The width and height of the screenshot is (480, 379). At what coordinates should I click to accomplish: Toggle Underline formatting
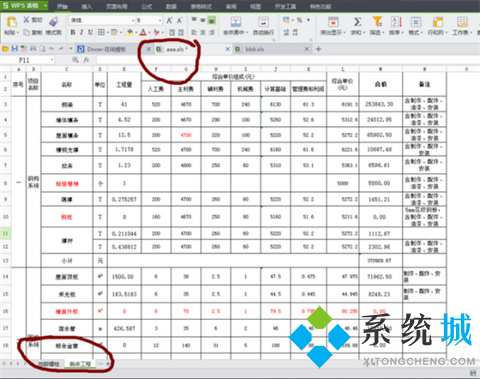90,32
